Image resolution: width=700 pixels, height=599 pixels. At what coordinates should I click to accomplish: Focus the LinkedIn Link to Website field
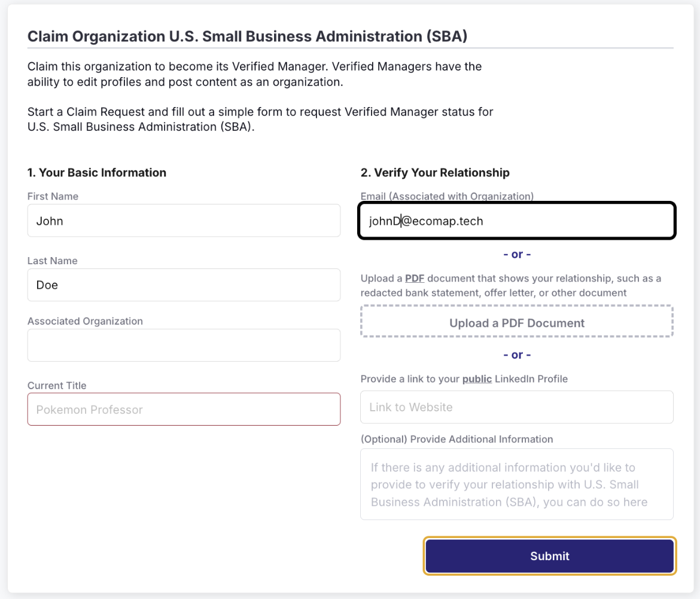(x=517, y=407)
